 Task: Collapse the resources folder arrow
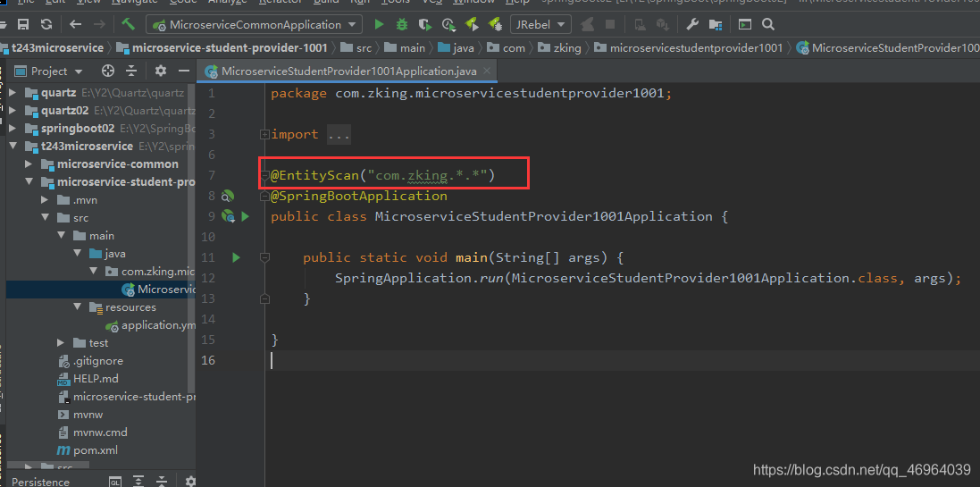[78, 307]
